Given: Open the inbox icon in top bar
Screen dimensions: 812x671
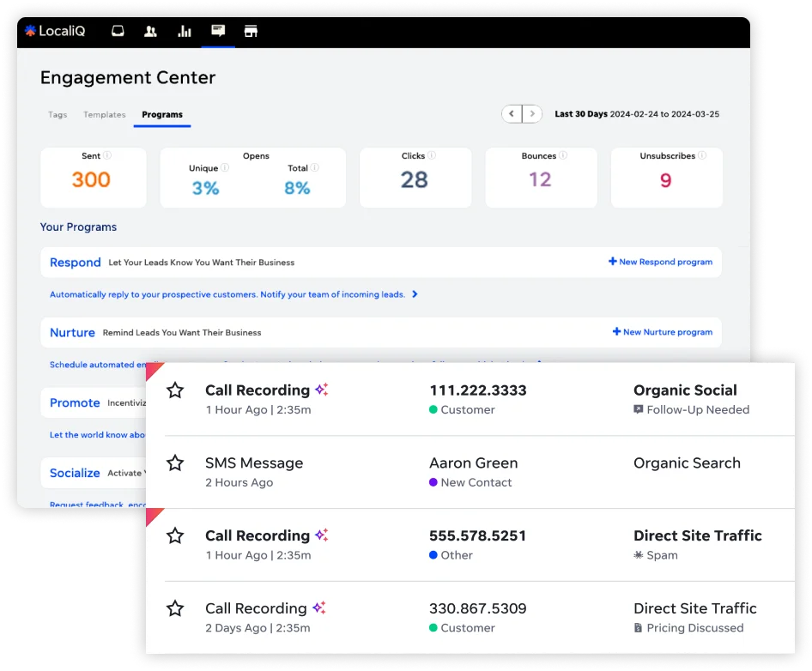Looking at the screenshot, I should [x=118, y=31].
